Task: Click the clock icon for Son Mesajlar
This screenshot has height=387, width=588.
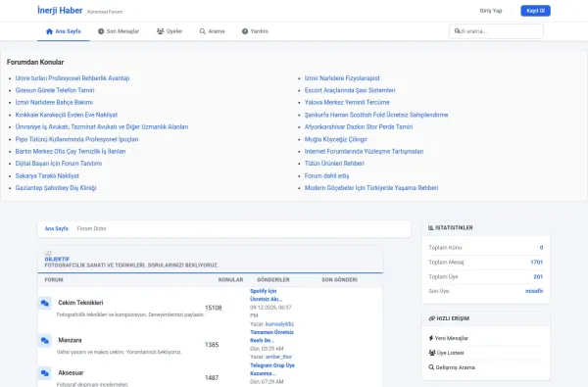Action: (x=101, y=31)
